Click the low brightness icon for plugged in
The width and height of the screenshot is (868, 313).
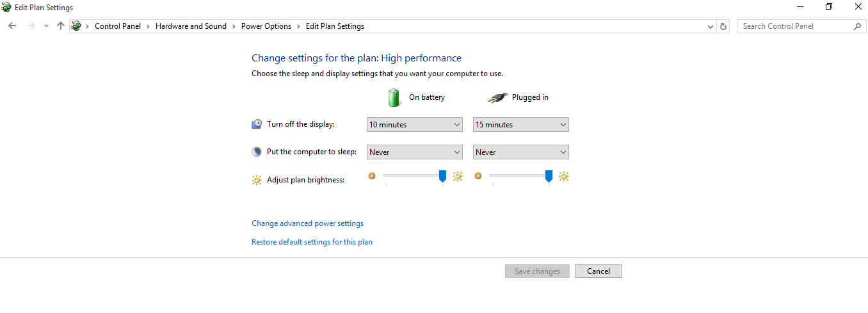point(478,176)
